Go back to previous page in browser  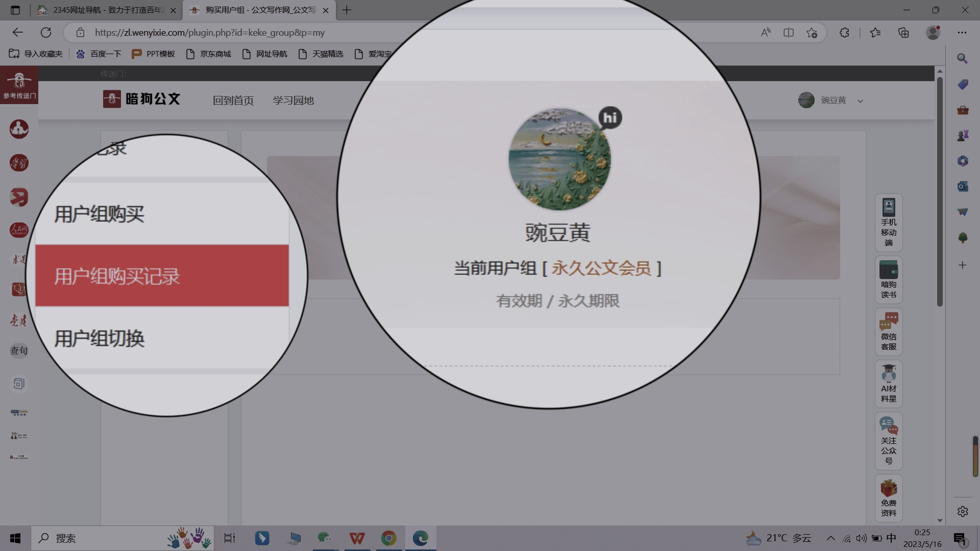(x=18, y=33)
